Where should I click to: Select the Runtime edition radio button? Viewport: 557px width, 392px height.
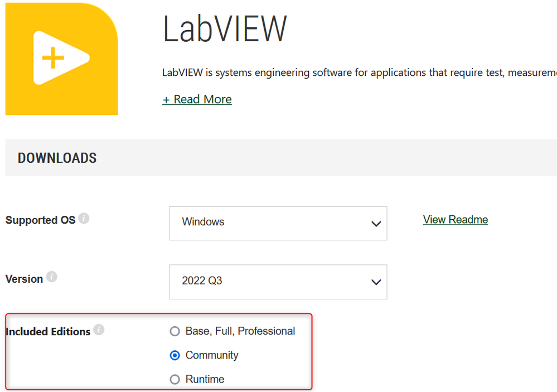pos(175,380)
